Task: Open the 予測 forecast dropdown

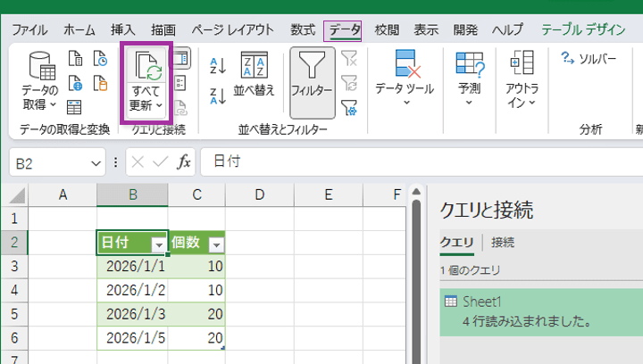Action: 470,78
